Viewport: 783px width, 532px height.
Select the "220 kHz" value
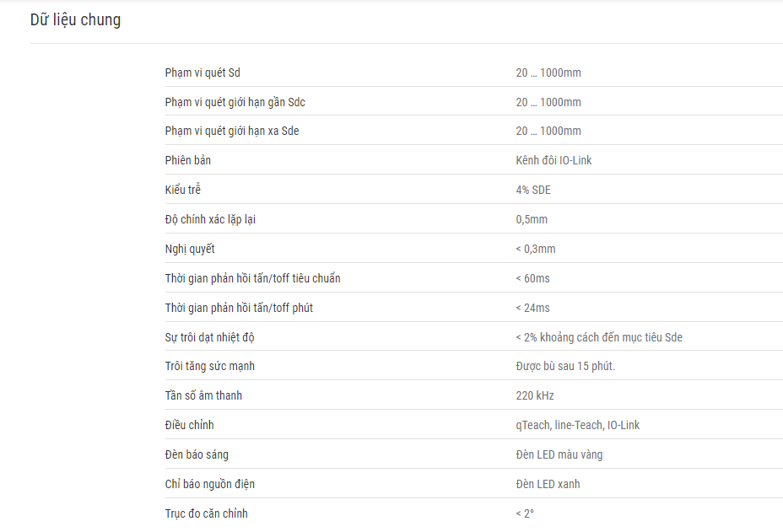click(x=535, y=395)
